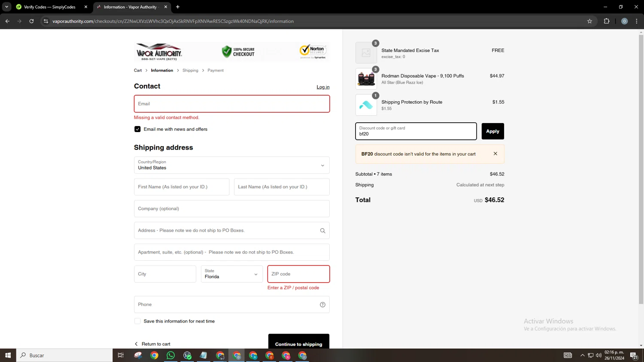Open the Snipping Tool taskbar icon
This screenshot has width=644, height=362.
click(138, 355)
